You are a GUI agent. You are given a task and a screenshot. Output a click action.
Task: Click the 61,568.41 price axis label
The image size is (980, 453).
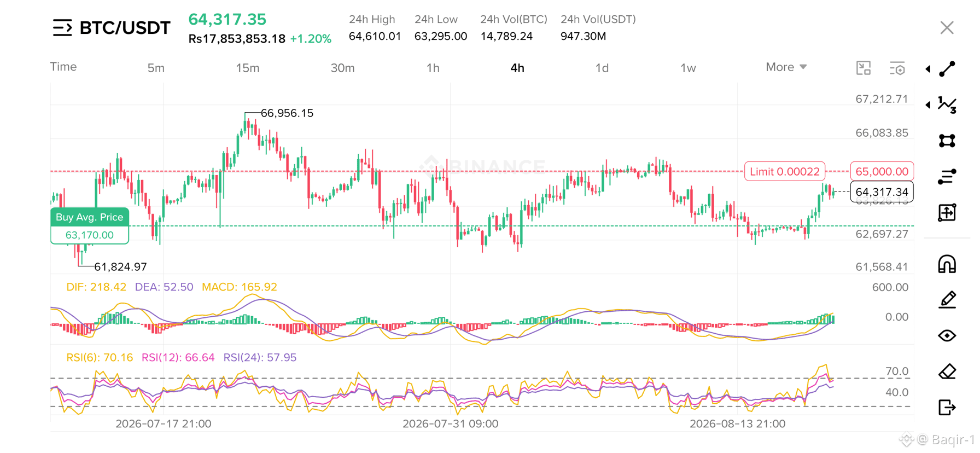(x=882, y=267)
